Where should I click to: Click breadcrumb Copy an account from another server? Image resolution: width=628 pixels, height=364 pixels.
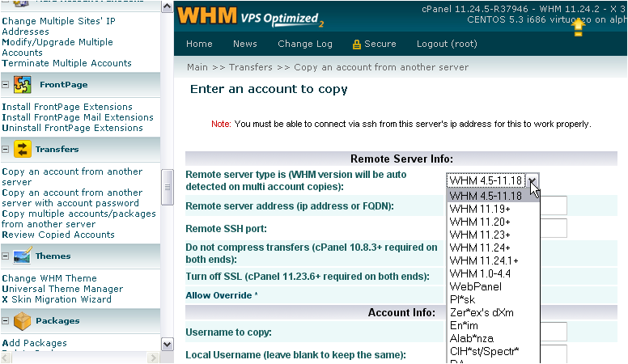(381, 67)
